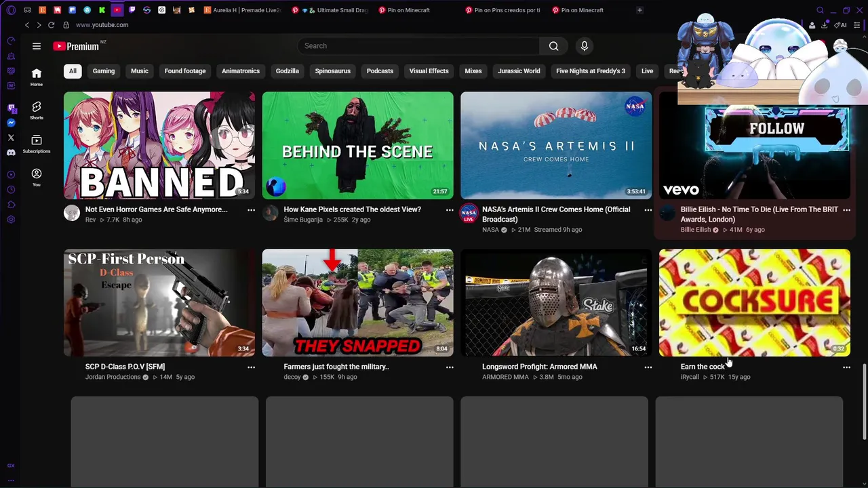Open browser easy setup menu icon

click(858, 25)
